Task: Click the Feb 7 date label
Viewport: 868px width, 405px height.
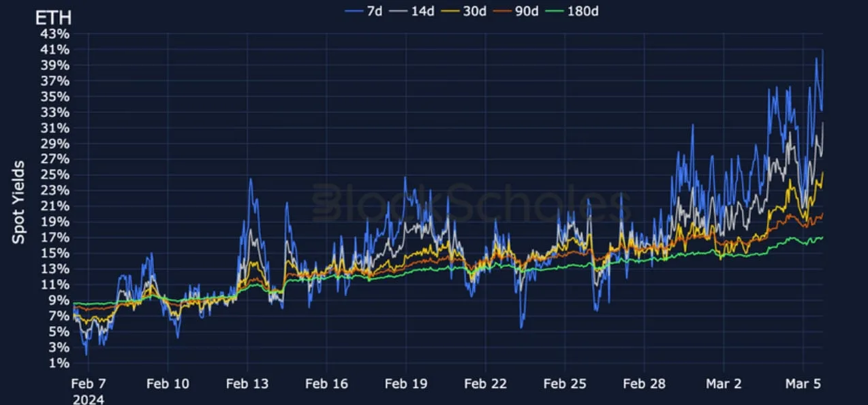Action: pos(89,384)
